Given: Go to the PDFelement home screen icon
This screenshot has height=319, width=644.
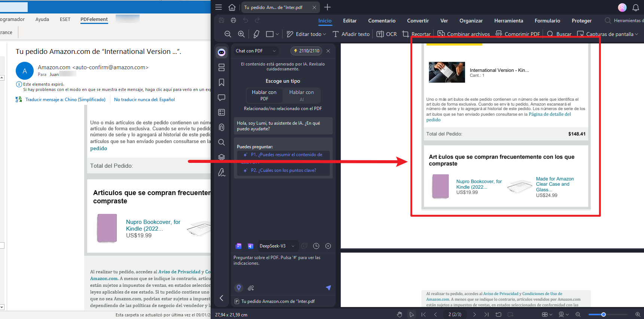Looking at the screenshot, I should click(x=232, y=7).
